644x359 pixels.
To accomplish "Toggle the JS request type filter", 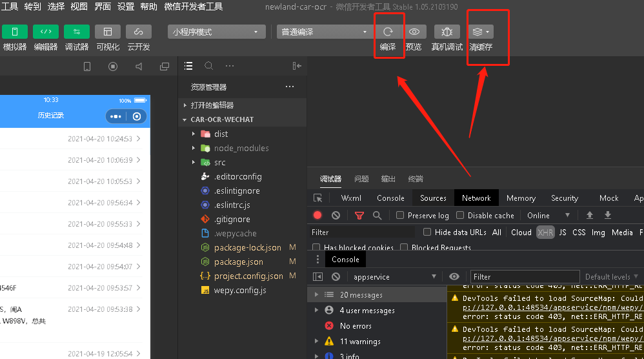I will 563,232.
